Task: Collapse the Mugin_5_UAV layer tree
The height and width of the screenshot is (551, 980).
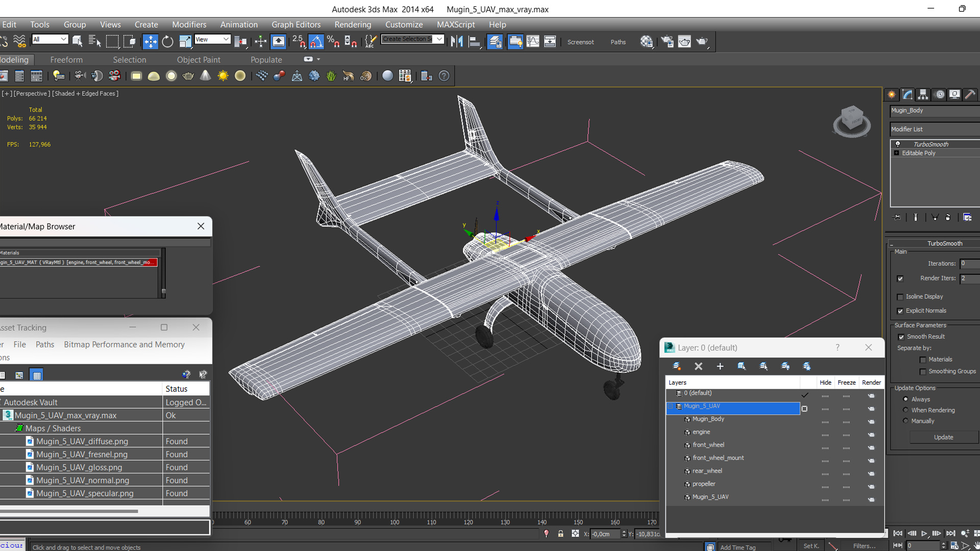Action: [671, 407]
